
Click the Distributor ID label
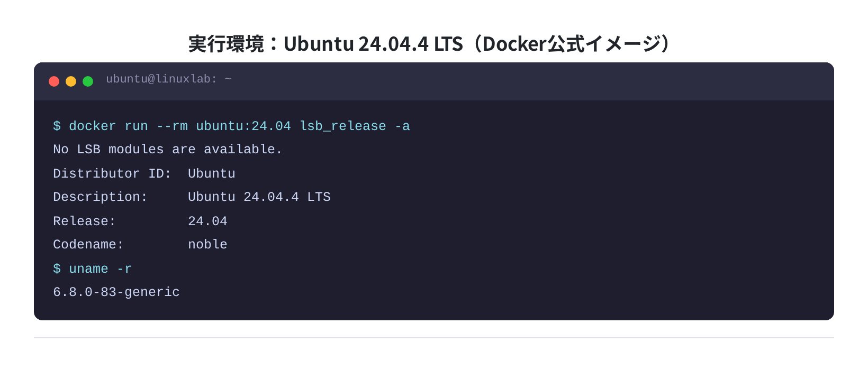click(112, 173)
